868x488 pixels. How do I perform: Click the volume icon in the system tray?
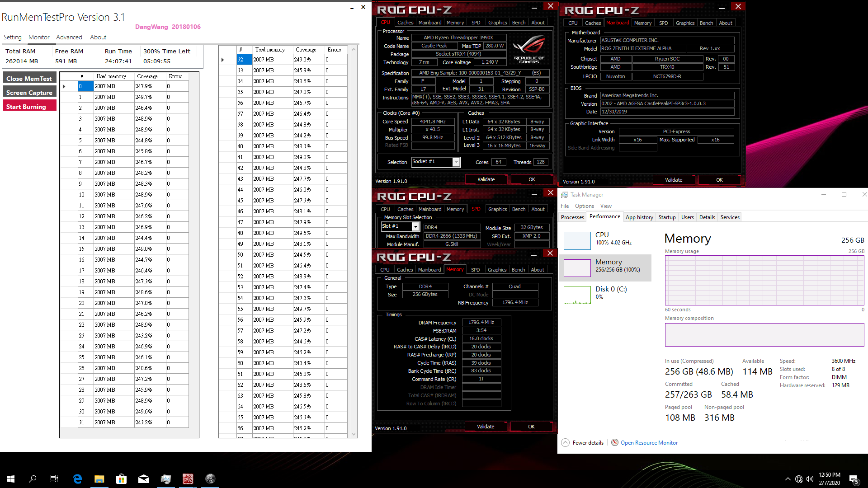click(x=809, y=479)
